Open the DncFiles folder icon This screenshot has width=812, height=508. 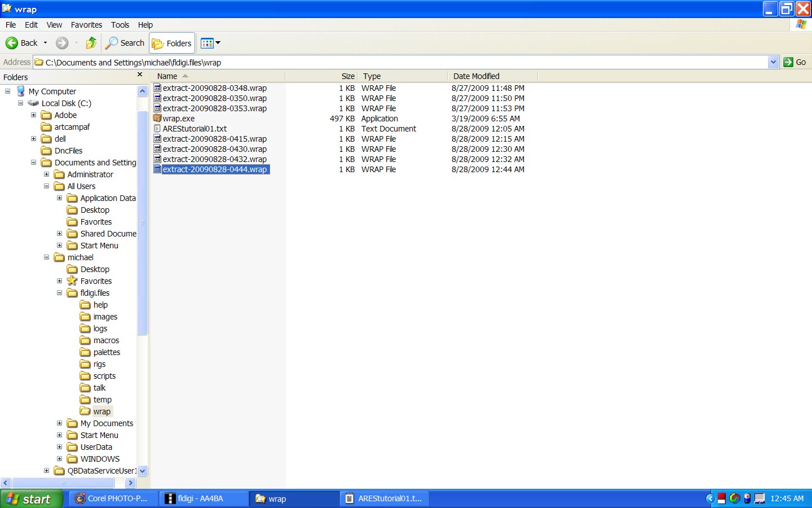[x=46, y=151]
